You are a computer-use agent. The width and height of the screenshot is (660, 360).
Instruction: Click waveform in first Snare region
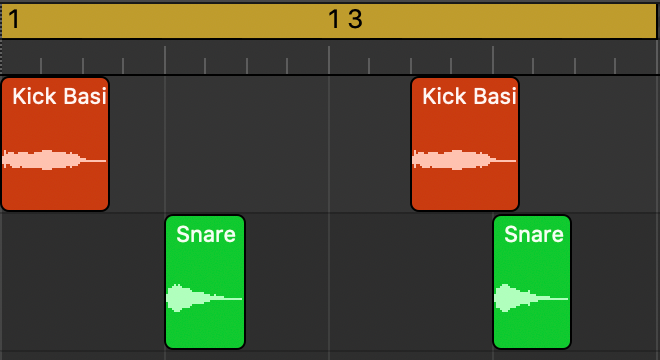204,298
